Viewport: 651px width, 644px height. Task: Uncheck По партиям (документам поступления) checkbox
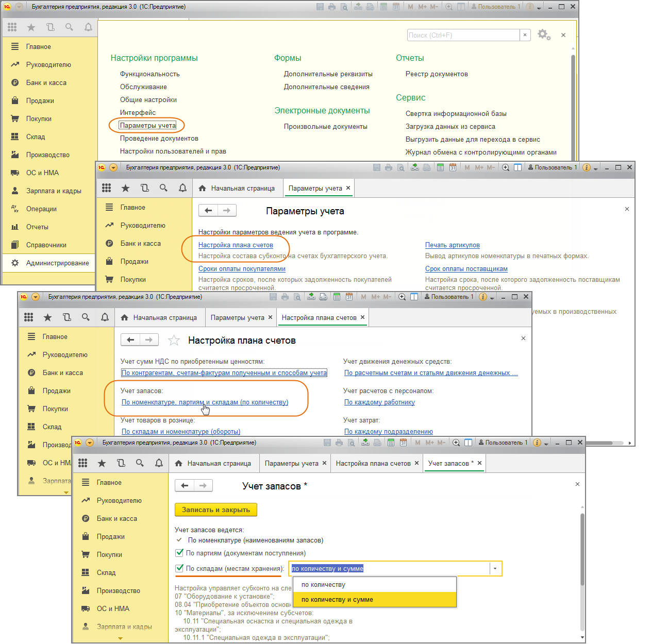179,553
